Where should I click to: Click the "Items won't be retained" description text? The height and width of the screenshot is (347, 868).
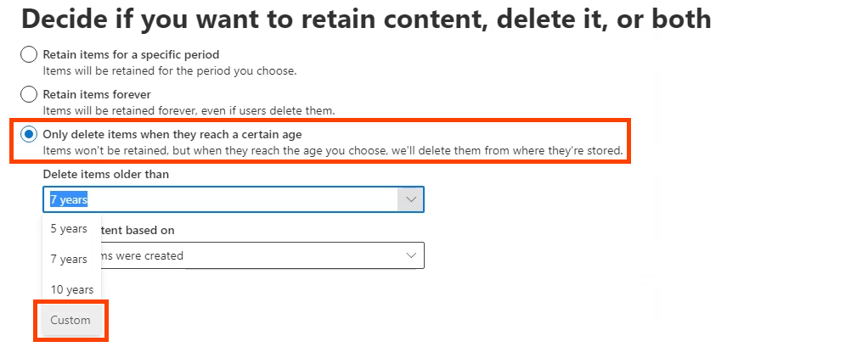click(x=333, y=151)
